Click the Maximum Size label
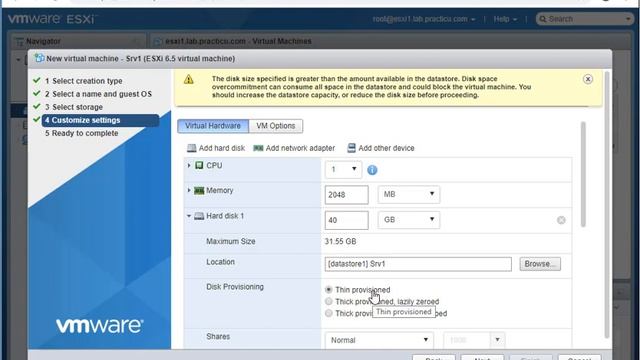 tap(231, 241)
